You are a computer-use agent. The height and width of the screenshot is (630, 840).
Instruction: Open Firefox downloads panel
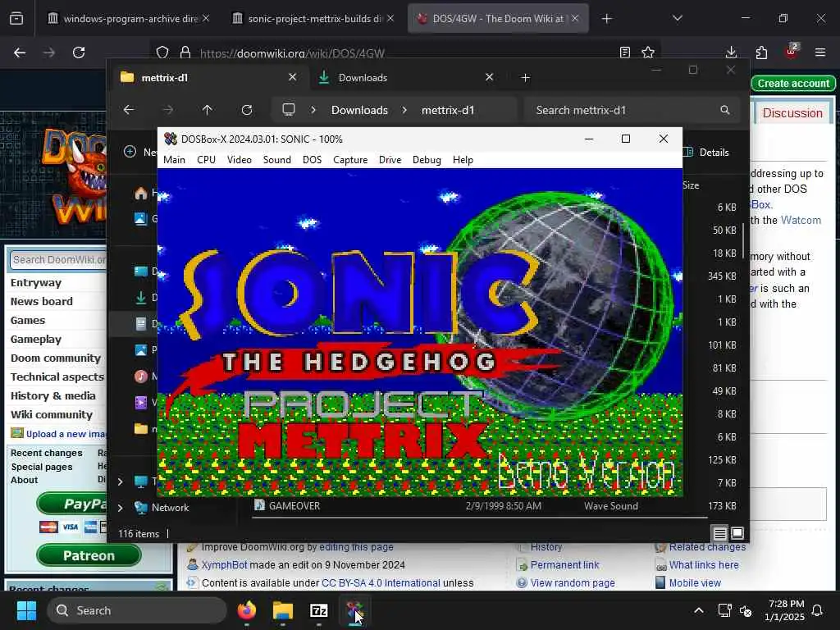tap(731, 52)
